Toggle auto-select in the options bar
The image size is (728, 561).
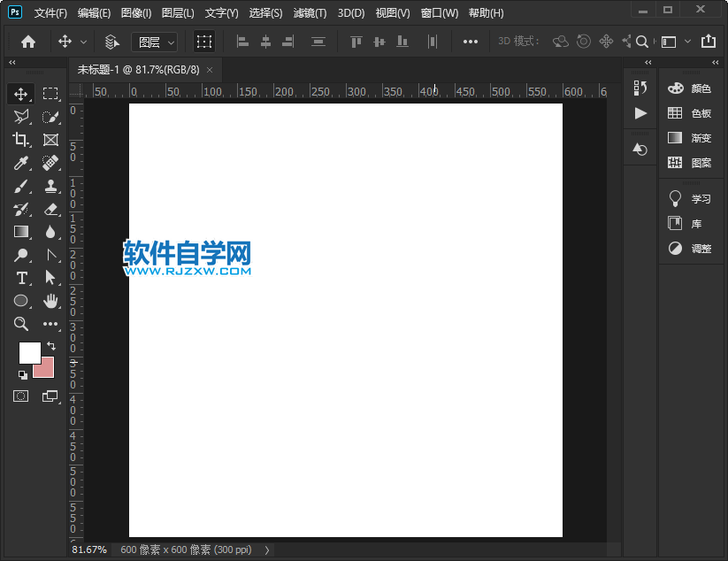pyautogui.click(x=111, y=41)
